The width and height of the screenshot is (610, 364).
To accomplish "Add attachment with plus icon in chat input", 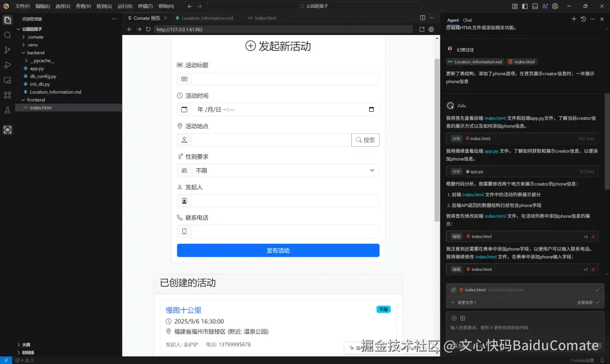I will tap(454, 318).
